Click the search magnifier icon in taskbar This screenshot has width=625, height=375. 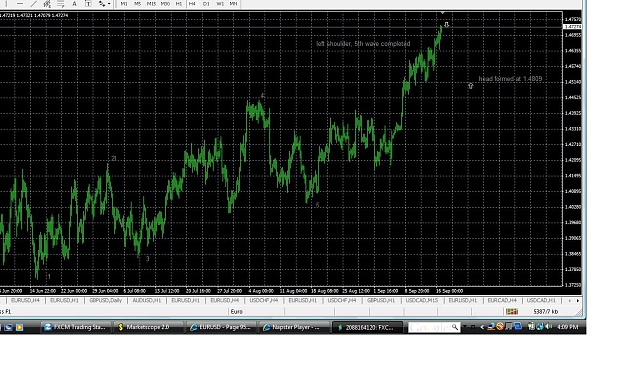pyautogui.click(x=455, y=327)
